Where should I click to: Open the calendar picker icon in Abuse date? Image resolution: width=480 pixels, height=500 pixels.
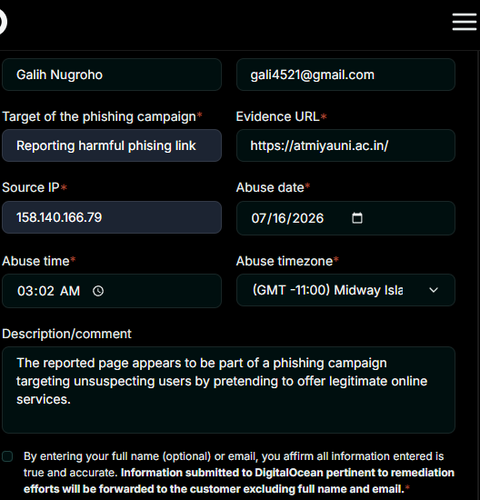point(357,218)
